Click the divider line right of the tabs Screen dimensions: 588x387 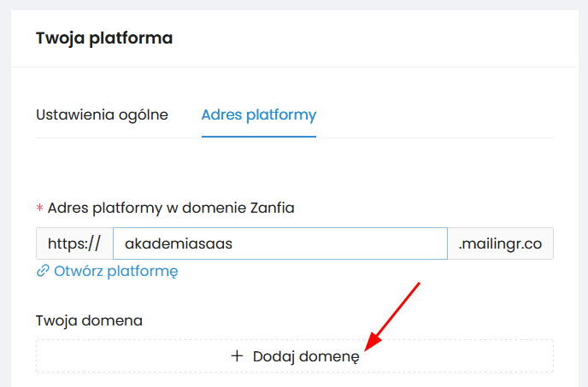click(x=436, y=138)
